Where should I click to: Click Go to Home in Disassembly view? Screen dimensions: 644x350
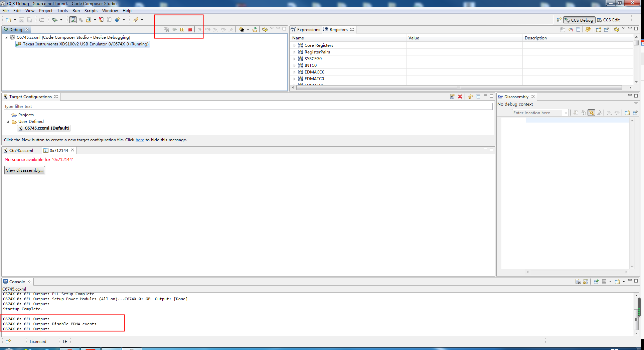[584, 113]
